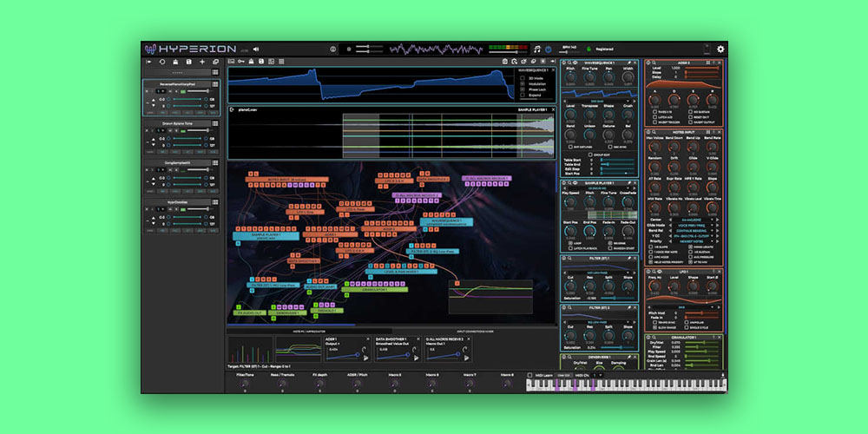Click the SAMPLE PLAYER 1 node in the graph

(x=265, y=235)
